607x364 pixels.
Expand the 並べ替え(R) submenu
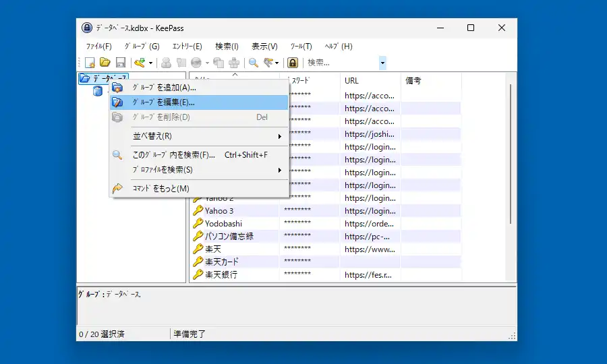[x=279, y=136]
